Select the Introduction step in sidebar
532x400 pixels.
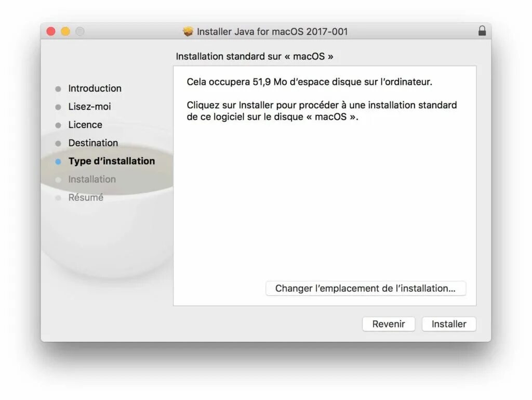95,88
